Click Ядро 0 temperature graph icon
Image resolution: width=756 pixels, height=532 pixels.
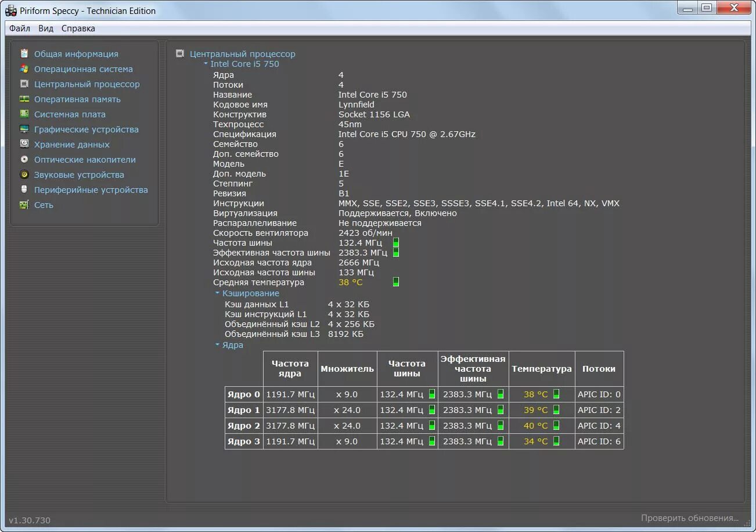556,394
